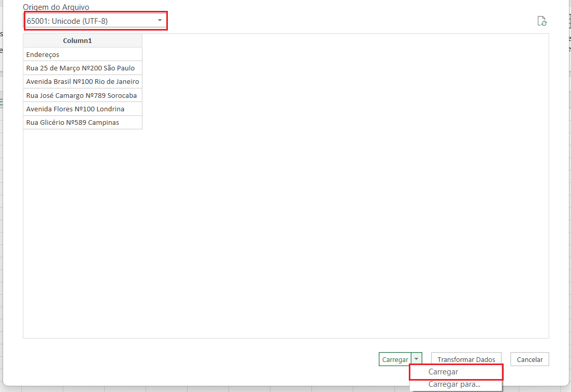This screenshot has height=392, width=571.
Task: Select the Rua José Camargo Sorocaba row
Action: [x=82, y=95]
